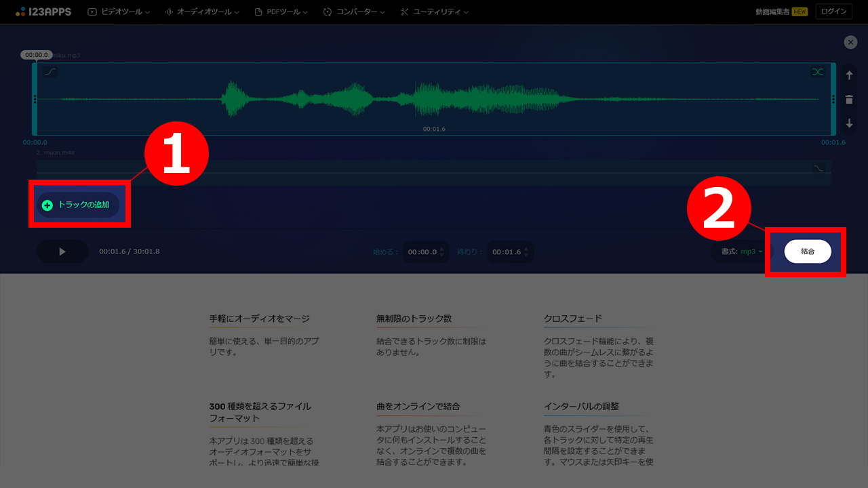Click the 結合 button

(x=808, y=251)
